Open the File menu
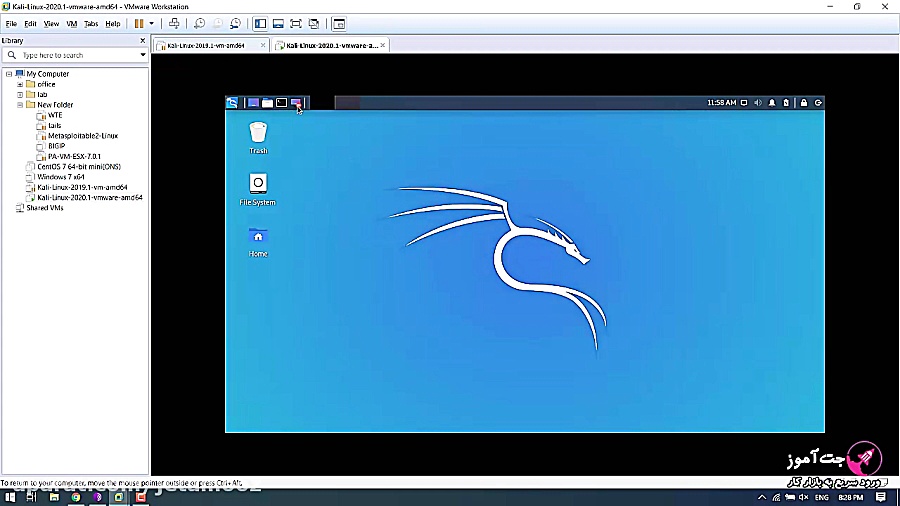 11,24
